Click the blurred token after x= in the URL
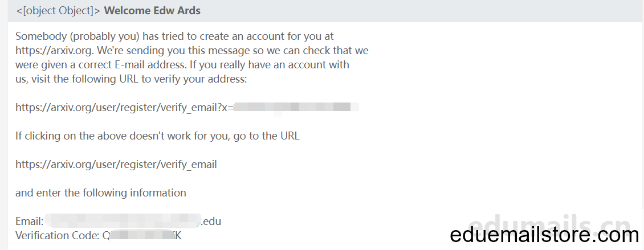This screenshot has height=250, width=644. pos(296,108)
